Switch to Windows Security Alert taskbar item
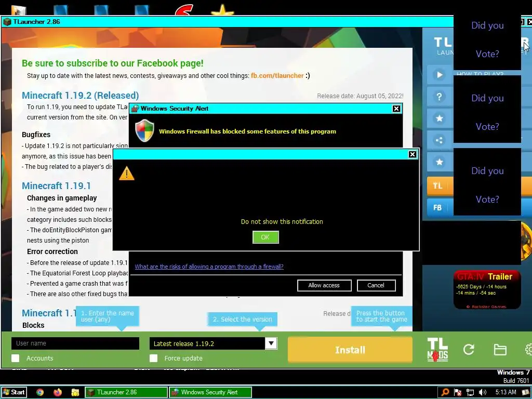The height and width of the screenshot is (399, 532). (x=210, y=392)
